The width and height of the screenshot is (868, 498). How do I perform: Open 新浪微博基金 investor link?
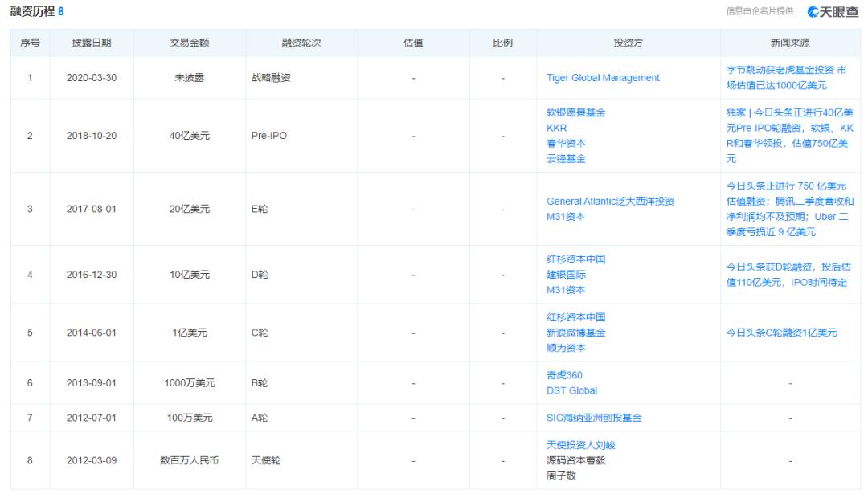575,333
